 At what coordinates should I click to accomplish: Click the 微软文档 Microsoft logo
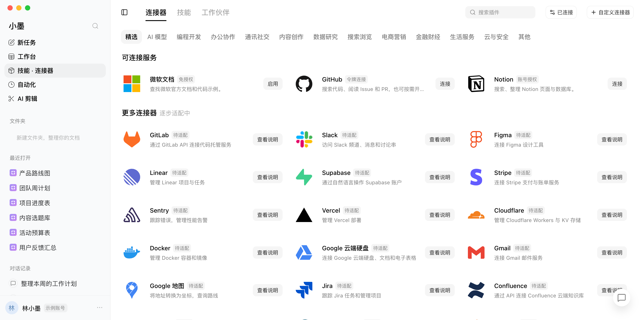point(132,84)
